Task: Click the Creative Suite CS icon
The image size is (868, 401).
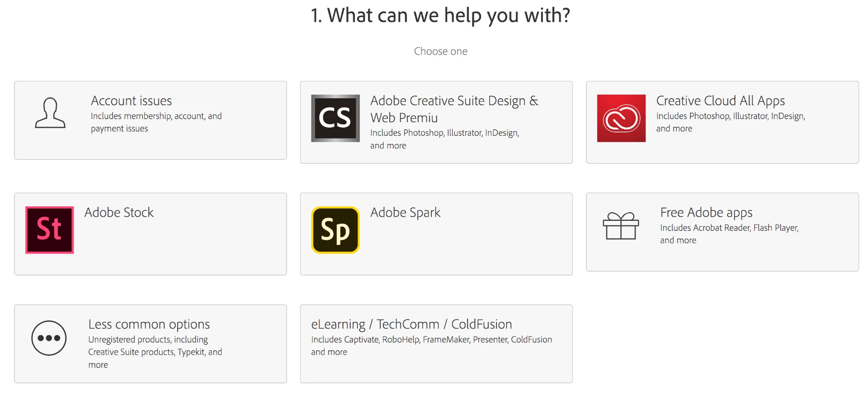Action: [x=335, y=118]
